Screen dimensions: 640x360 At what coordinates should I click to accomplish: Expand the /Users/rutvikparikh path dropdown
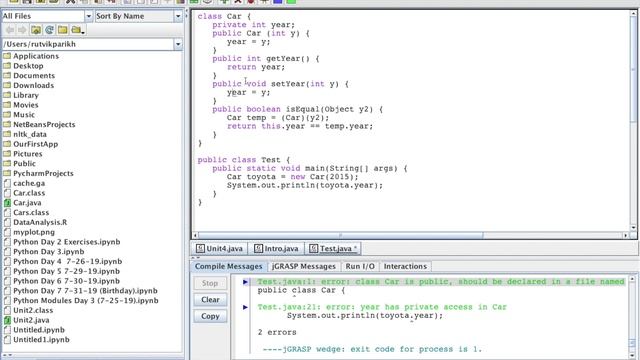coord(178,44)
